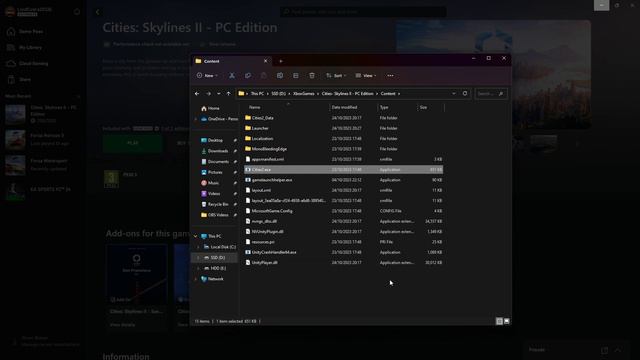Click the Delete trash icon in toolbar
The width and height of the screenshot is (640, 360).
312,76
